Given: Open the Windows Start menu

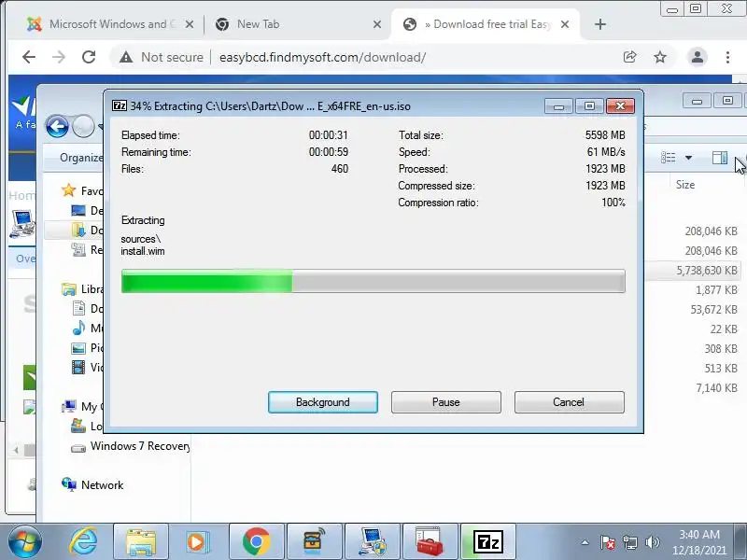Looking at the screenshot, I should coord(24,541).
